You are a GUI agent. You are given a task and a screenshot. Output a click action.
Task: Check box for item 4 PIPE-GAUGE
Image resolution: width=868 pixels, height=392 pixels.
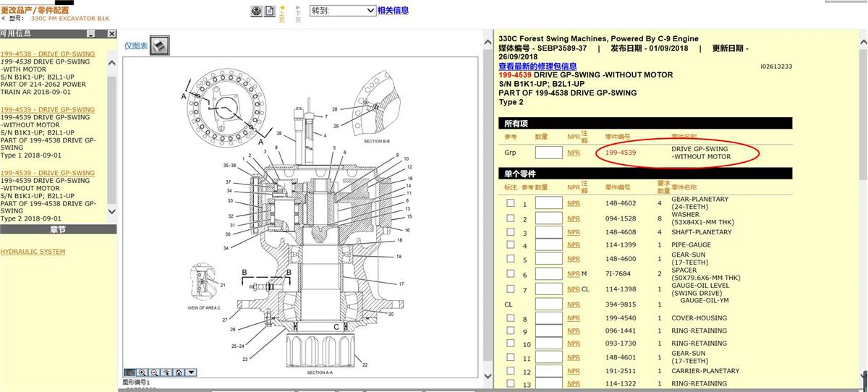(x=511, y=245)
